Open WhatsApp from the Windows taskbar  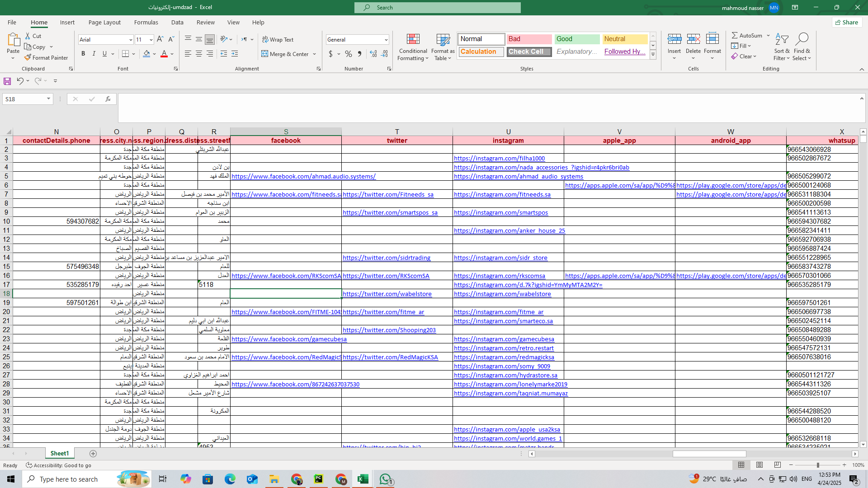385,479
